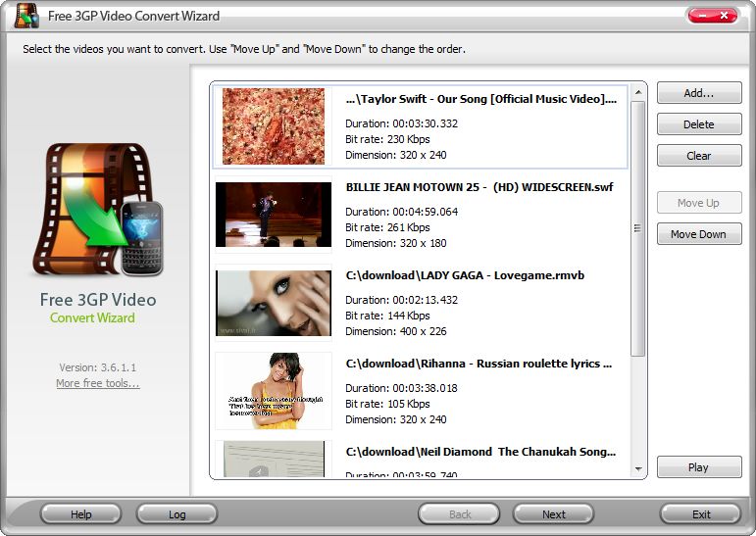Play the selected video

(698, 467)
